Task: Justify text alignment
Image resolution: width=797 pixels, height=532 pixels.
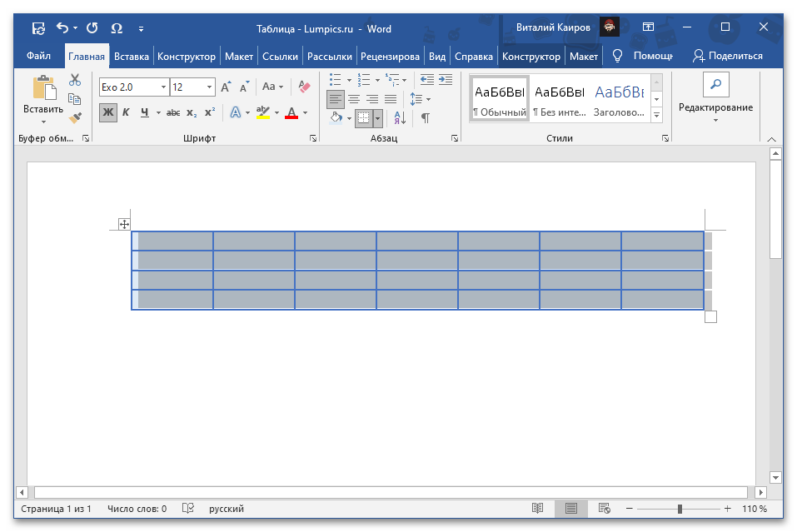Action: point(391,99)
